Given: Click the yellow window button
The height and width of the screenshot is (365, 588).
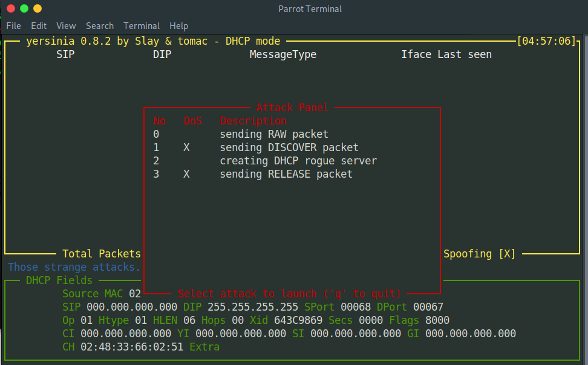Looking at the screenshot, I should pyautogui.click(x=38, y=8).
